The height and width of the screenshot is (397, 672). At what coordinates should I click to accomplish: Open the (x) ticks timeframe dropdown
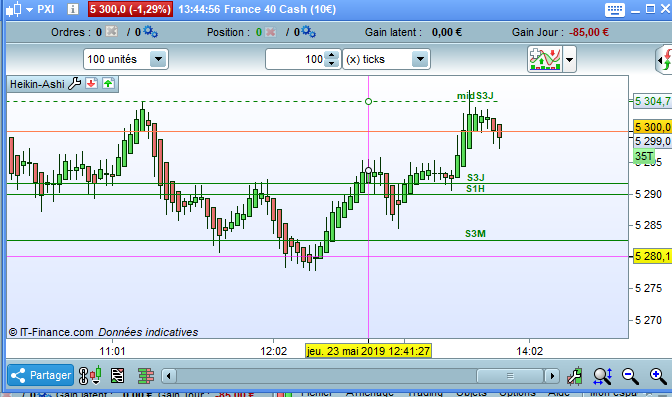click(x=386, y=59)
